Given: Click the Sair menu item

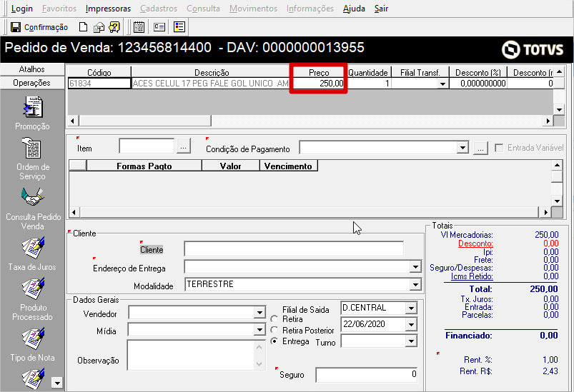Looking at the screenshot, I should point(381,9).
